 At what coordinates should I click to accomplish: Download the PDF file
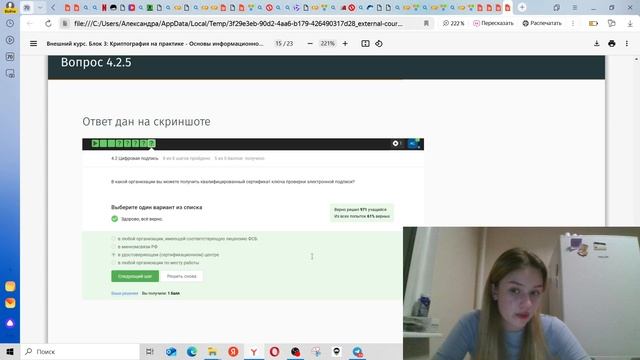pos(597,43)
